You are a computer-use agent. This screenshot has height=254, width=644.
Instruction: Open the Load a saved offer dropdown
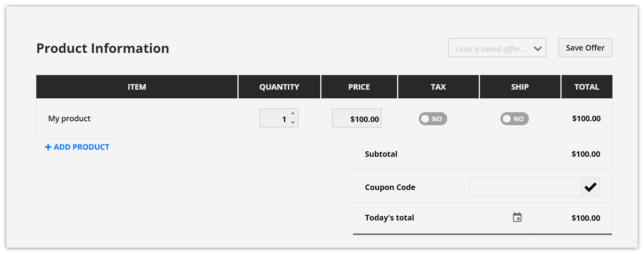coord(497,48)
